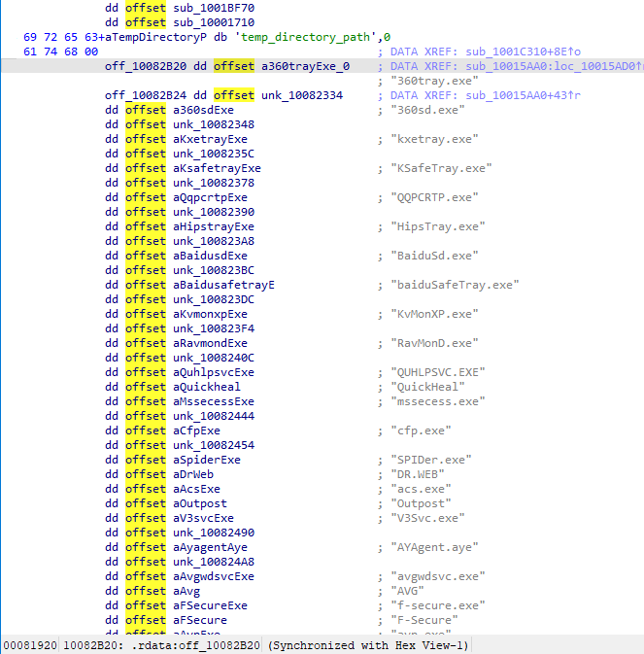Follow the sub_10015AA0:loc_10015AD0 xref
Viewport: 644px width, 654px height.
click(x=555, y=66)
